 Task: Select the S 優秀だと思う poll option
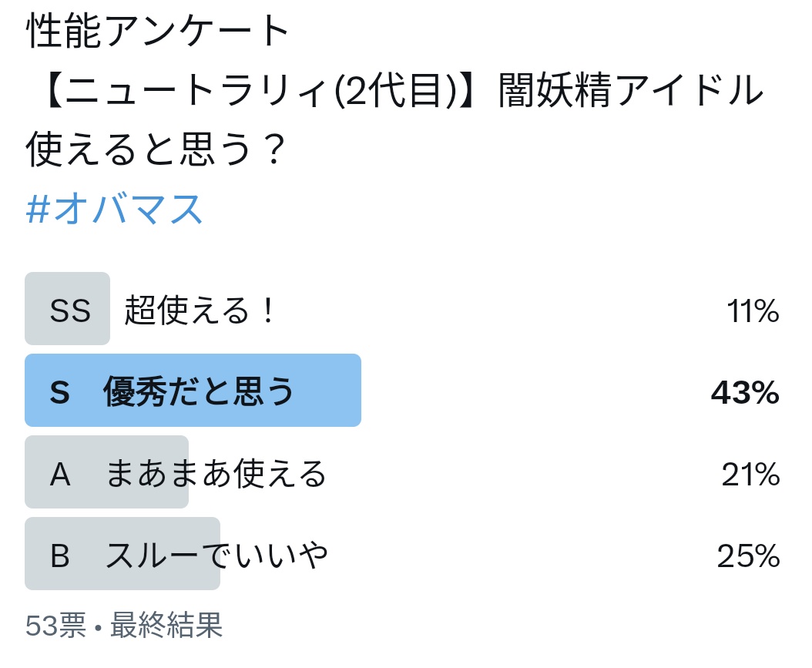point(402,391)
